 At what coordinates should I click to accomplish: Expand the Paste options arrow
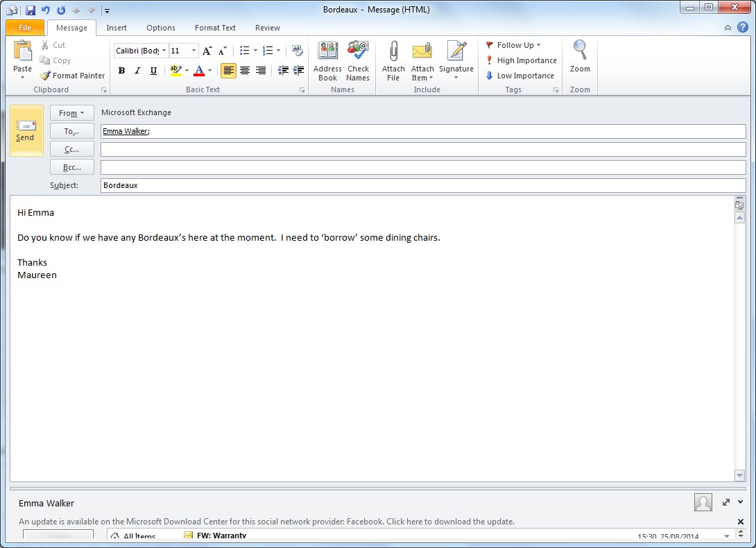[x=23, y=77]
